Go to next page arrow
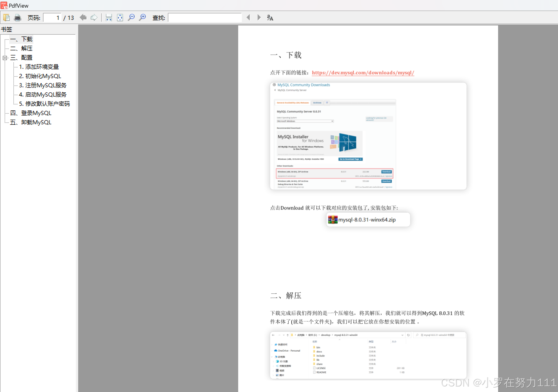The width and height of the screenshot is (558, 392). 94,18
